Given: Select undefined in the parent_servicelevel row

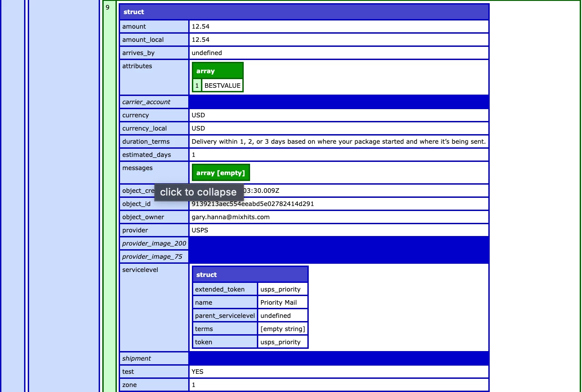Looking at the screenshot, I should point(276,316).
